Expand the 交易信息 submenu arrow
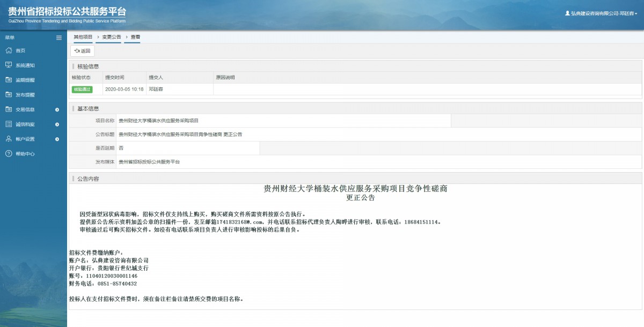Image resolution: width=644 pixels, height=327 pixels. [x=57, y=110]
